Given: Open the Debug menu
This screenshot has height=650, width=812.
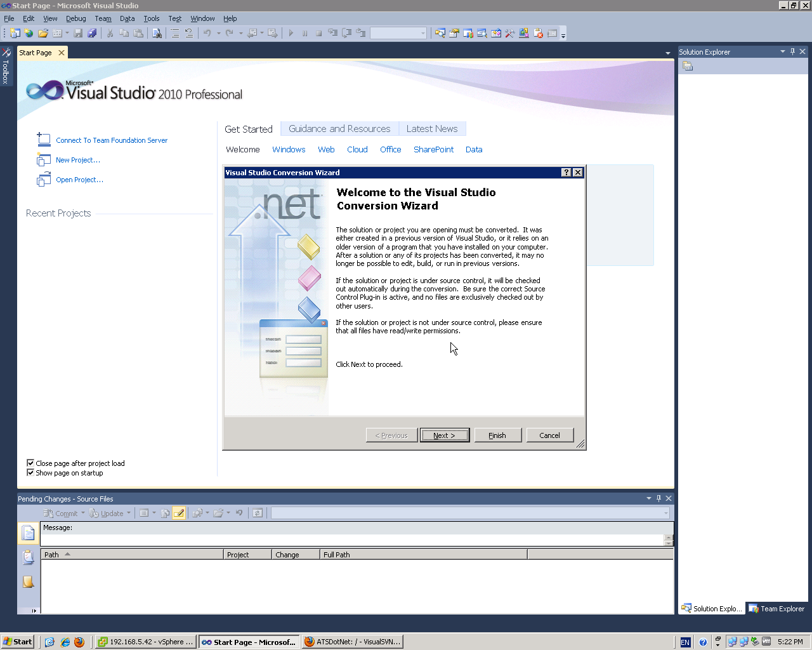Looking at the screenshot, I should [76, 18].
